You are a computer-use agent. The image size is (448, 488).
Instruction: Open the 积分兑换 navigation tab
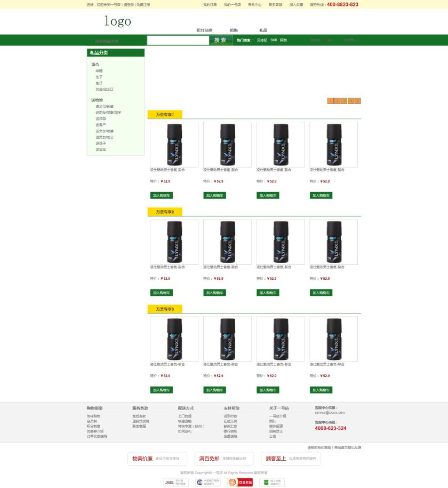click(204, 30)
